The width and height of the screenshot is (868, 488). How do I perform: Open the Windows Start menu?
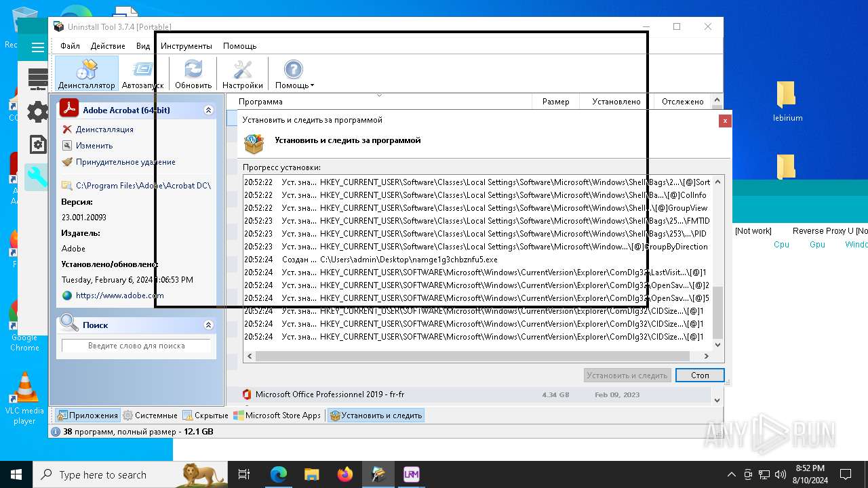click(16, 474)
